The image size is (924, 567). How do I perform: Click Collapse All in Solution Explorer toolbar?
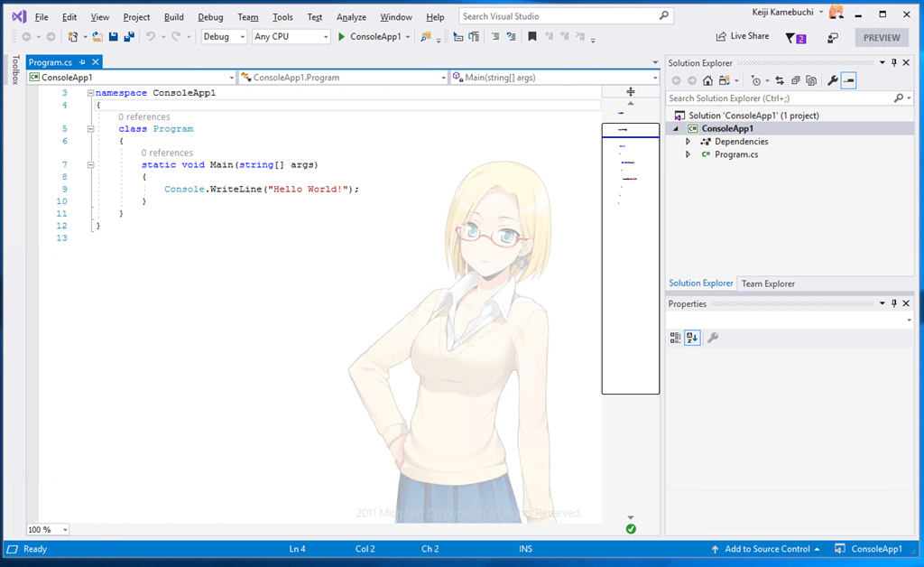pos(796,81)
